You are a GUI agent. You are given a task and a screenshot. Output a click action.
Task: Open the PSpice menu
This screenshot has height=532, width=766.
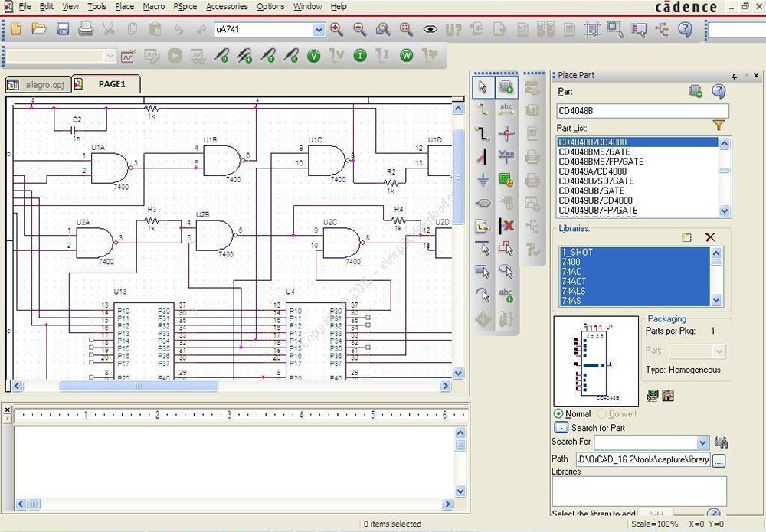point(185,6)
